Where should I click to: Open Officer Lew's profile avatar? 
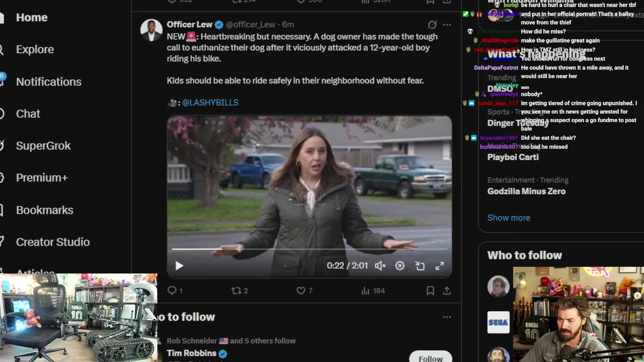[x=151, y=30]
